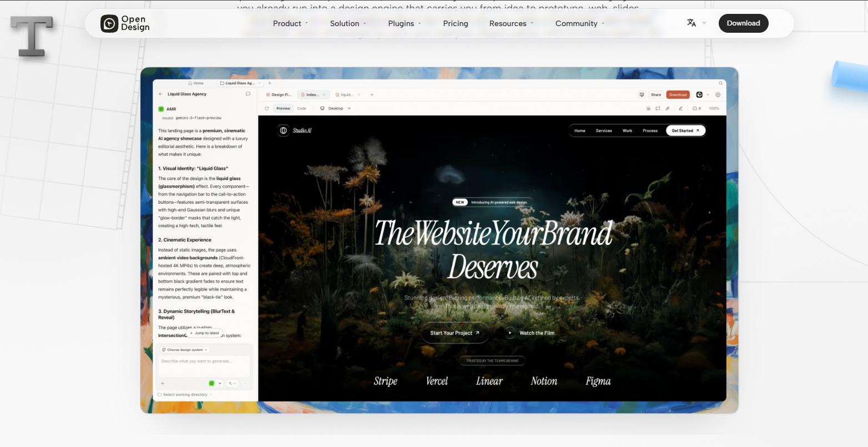Open the language translation switcher icon

click(692, 23)
